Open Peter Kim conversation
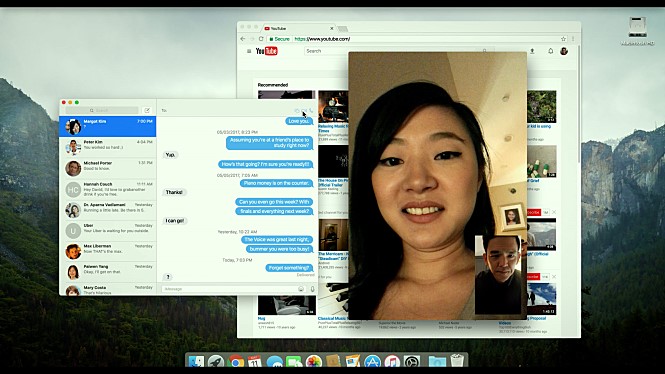The width and height of the screenshot is (665, 374). pos(108,147)
